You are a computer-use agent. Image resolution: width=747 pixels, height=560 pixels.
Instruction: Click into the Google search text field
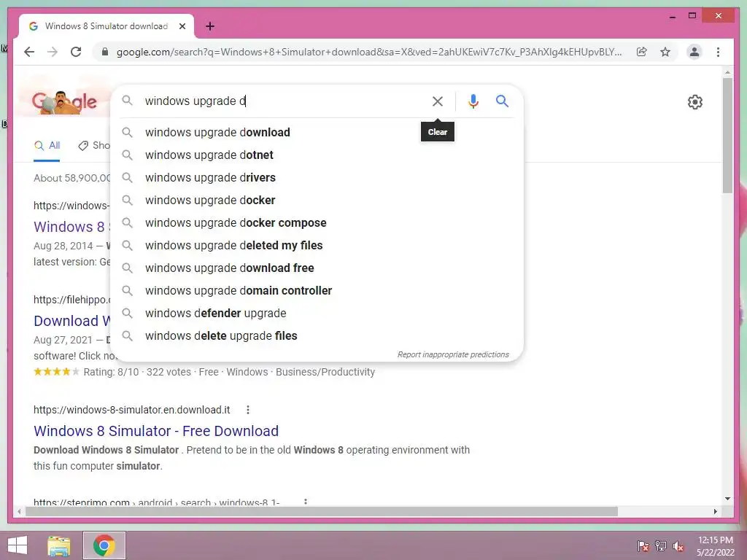(x=284, y=101)
